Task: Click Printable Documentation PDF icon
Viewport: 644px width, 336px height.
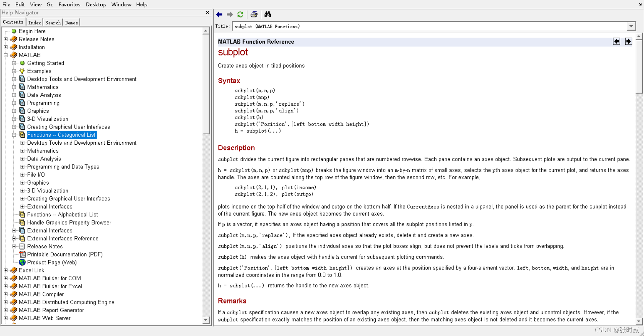Action: [x=22, y=254]
